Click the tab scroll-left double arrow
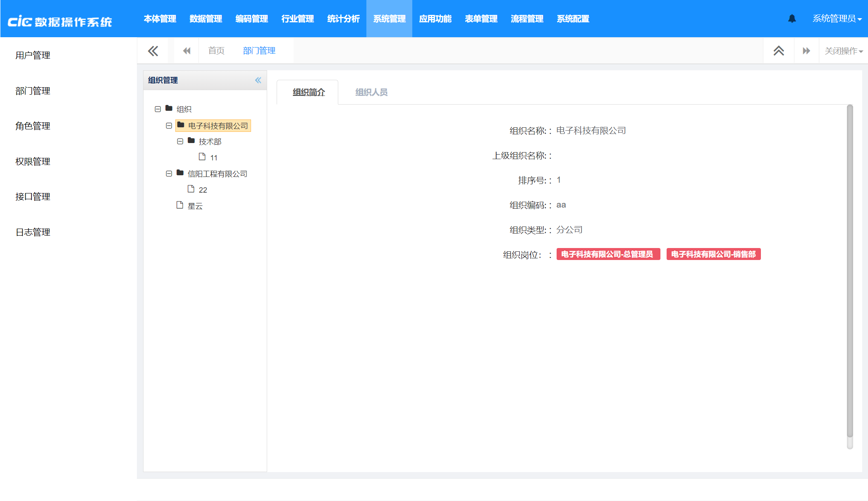Screen dimensions: 868x501 pos(187,51)
